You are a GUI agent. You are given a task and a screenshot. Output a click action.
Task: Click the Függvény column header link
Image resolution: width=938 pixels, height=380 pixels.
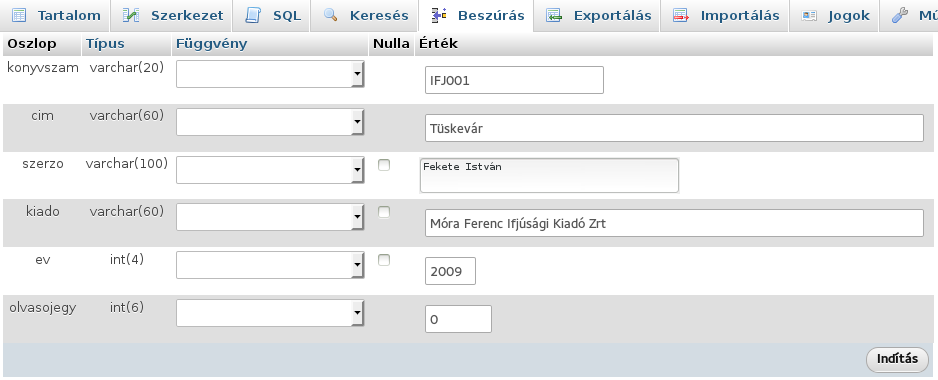coord(211,44)
